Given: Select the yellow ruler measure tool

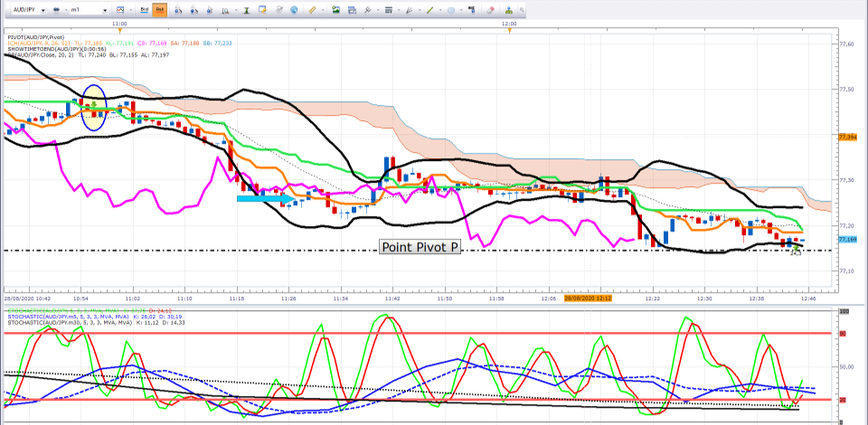Looking at the screenshot, I should (x=312, y=10).
